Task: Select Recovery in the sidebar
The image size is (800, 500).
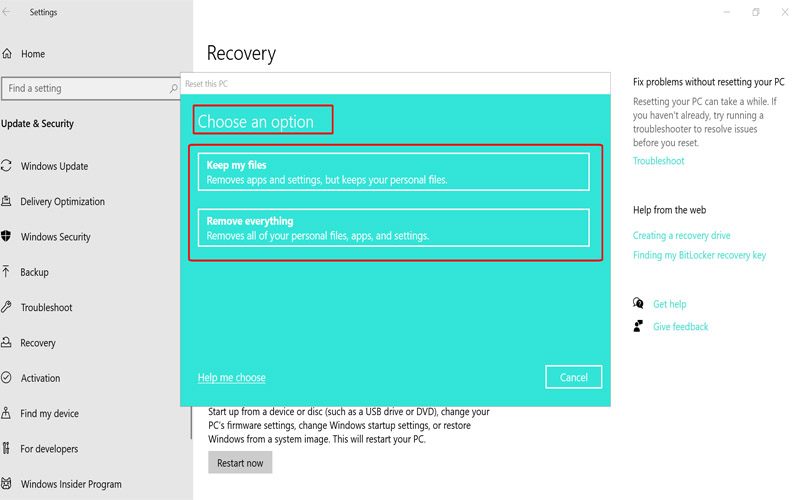Action: (38, 343)
